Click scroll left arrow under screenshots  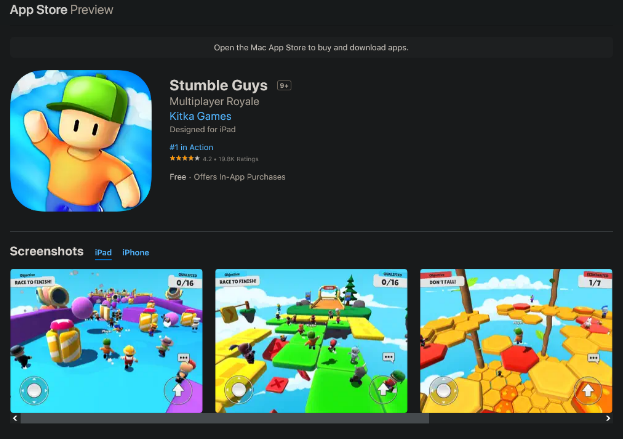[15, 418]
